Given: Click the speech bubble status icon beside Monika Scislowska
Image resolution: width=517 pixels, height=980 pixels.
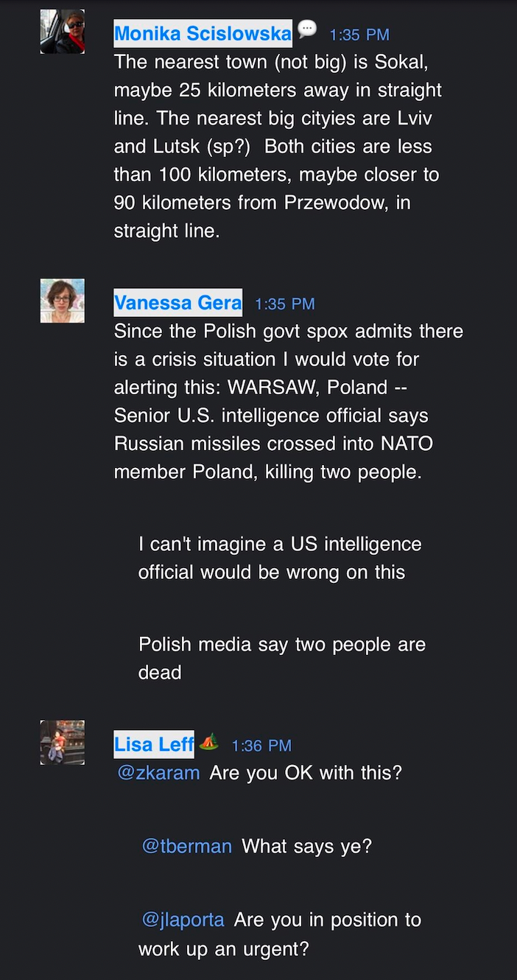Looking at the screenshot, I should click(307, 29).
